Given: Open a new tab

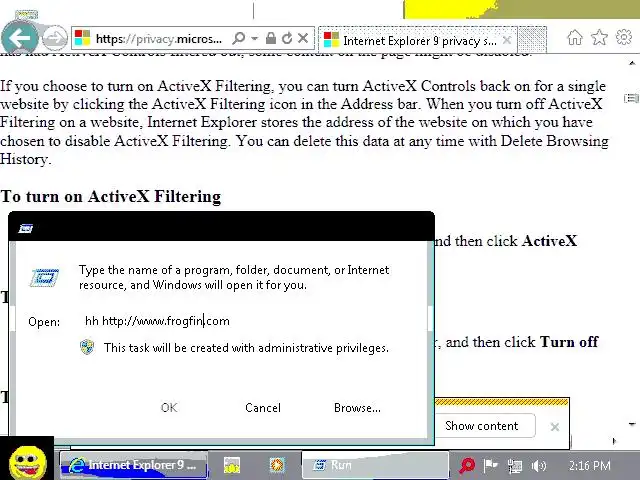Looking at the screenshot, I should click(x=532, y=40).
